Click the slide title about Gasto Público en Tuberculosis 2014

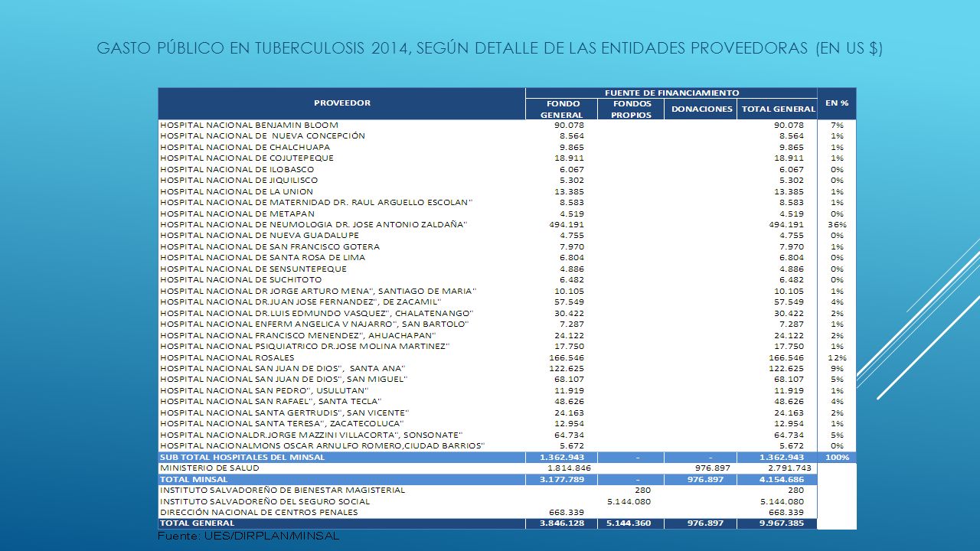(x=490, y=49)
